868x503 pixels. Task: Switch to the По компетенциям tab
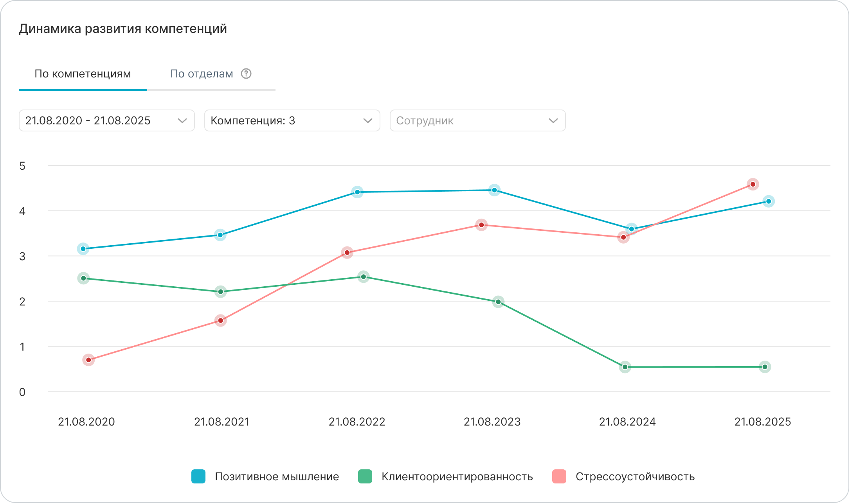(83, 74)
